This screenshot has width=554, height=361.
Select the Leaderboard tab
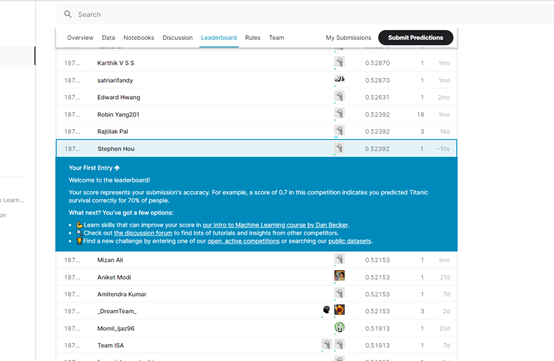coord(219,37)
